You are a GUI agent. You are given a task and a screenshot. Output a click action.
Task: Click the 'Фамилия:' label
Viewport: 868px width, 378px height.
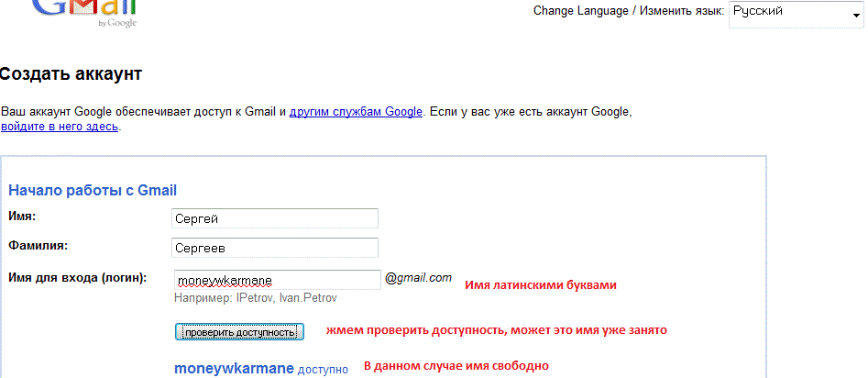pyautogui.click(x=38, y=245)
